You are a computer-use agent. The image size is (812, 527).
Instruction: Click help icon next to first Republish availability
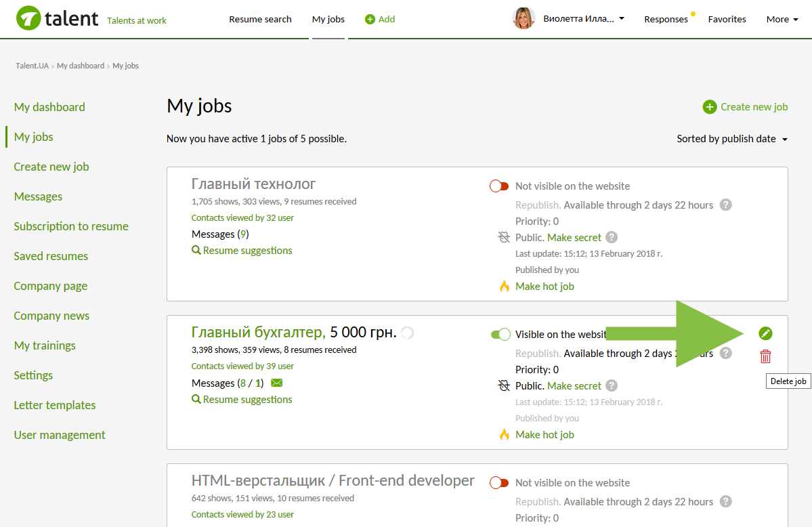725,205
